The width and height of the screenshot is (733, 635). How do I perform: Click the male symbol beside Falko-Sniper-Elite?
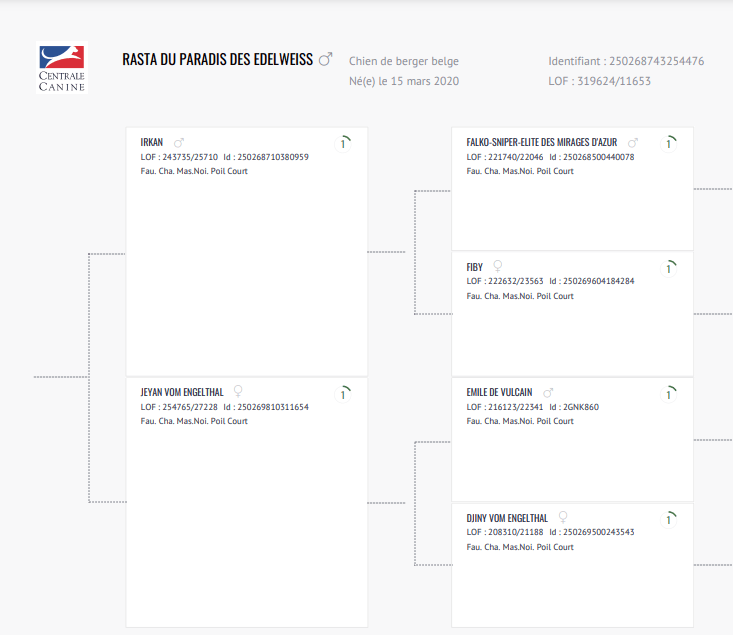point(633,143)
